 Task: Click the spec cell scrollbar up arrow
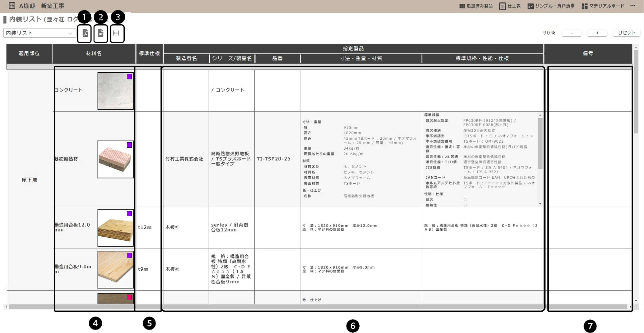point(540,115)
